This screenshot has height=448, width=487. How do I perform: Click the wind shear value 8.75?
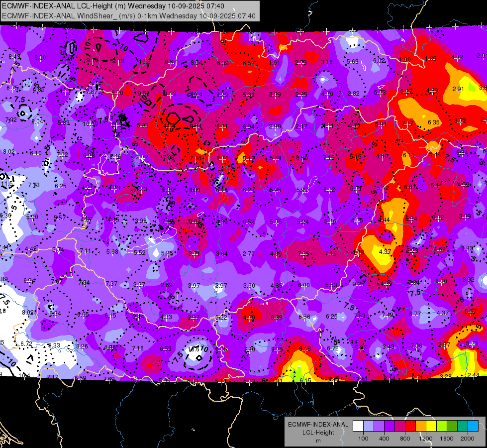tap(277, 349)
